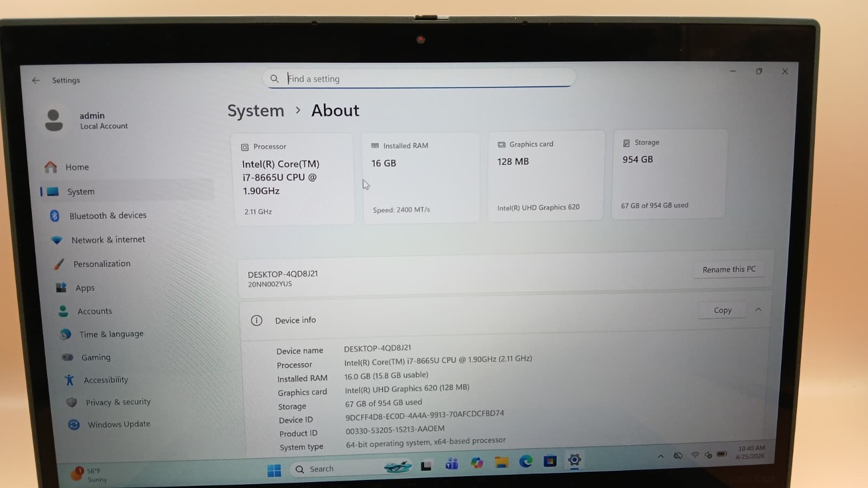Select the Installed RAM info card

420,177
